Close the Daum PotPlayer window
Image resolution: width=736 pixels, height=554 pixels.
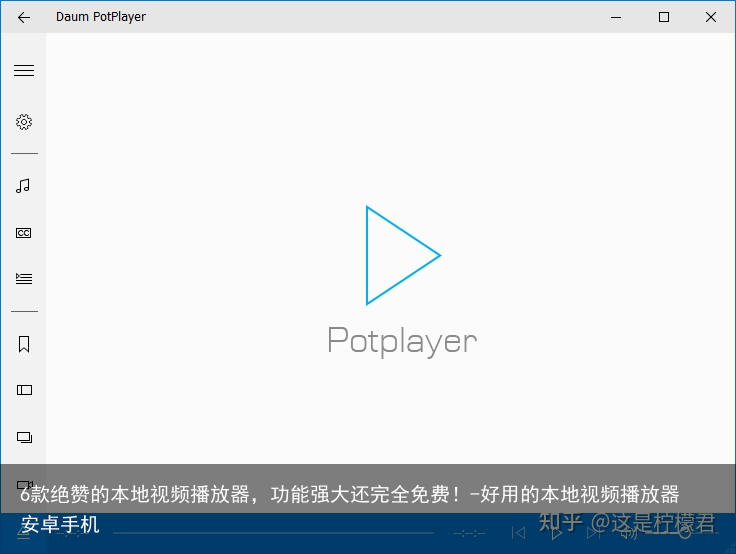[x=711, y=17]
